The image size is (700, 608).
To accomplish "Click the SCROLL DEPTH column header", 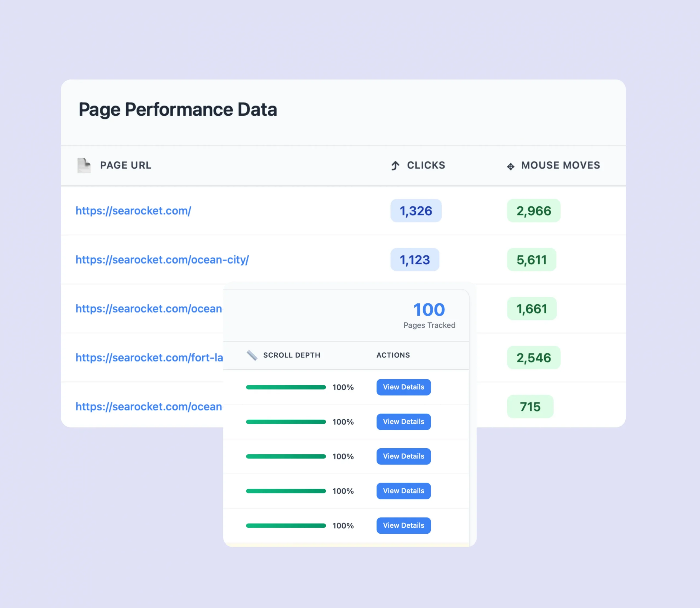I will pos(291,355).
